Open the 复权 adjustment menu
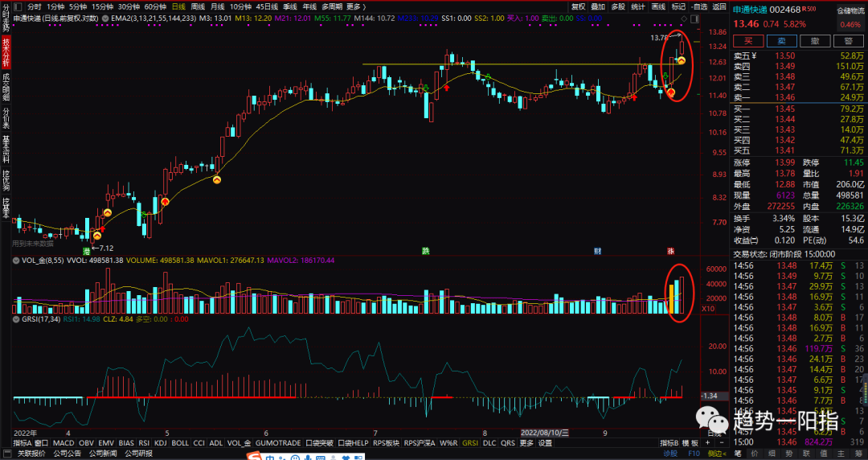 click(579, 6)
